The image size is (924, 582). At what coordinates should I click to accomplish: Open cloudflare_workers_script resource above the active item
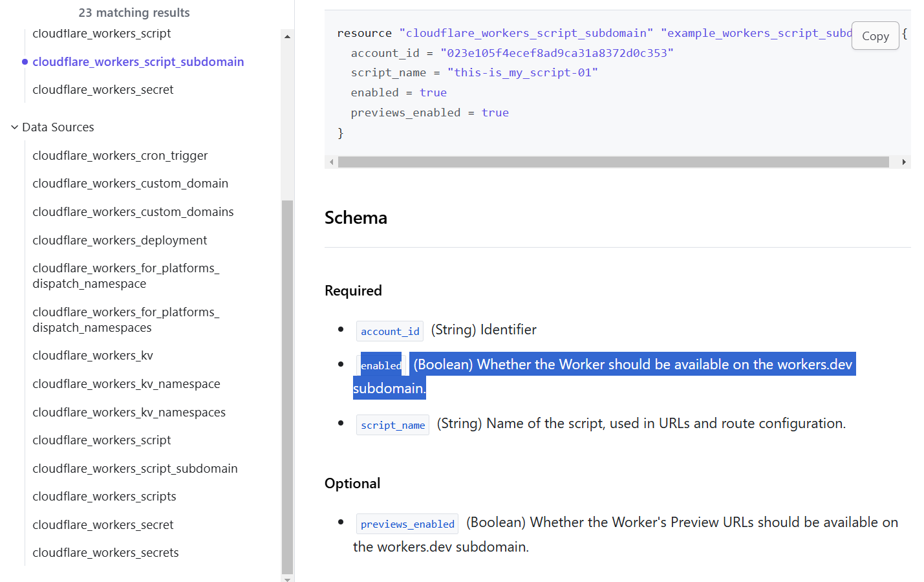(x=102, y=34)
